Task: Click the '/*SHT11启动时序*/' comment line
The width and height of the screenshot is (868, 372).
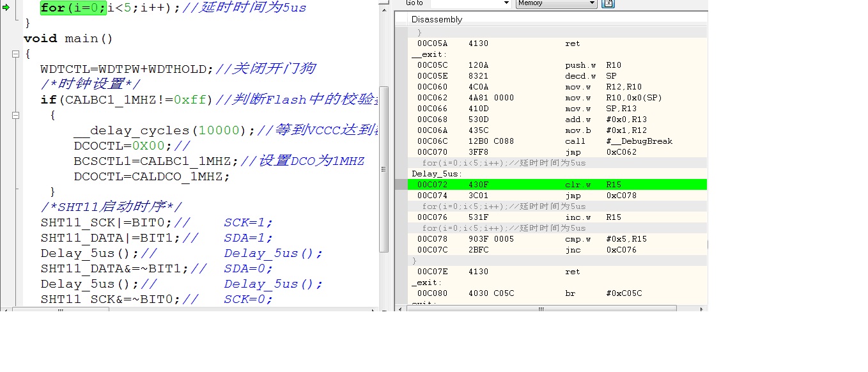Action: [111, 207]
